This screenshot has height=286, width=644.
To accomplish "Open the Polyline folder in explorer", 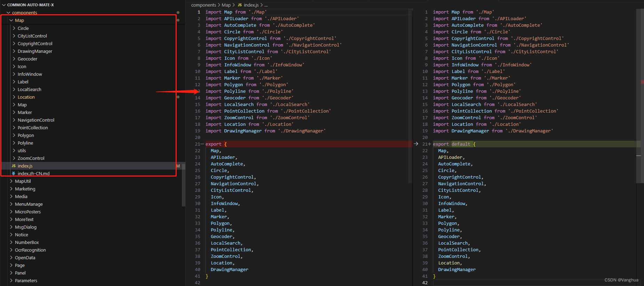I will pos(25,143).
